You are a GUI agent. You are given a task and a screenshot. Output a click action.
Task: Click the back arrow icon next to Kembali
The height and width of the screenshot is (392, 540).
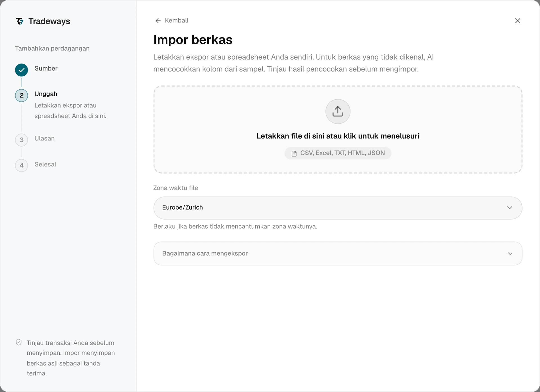click(158, 21)
